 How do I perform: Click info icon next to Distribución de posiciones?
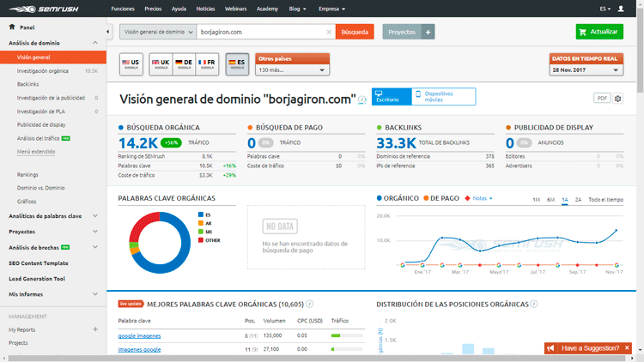click(x=534, y=304)
